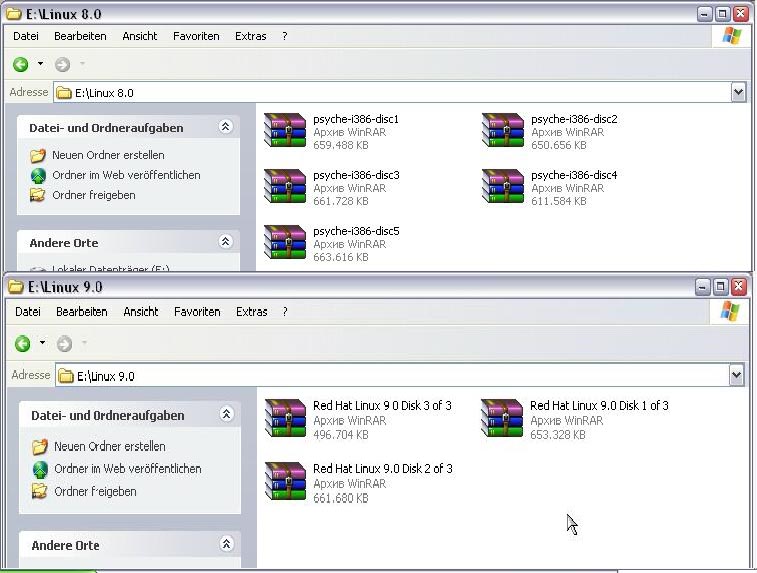Select Red Hat Linux Disk 3 of 3 archive icon
This screenshot has height=573, width=757.
[285, 418]
